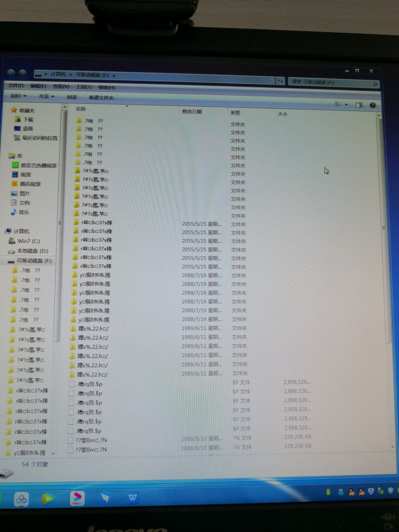Open the 工具(T) menu
The image size is (399, 532).
(84, 87)
